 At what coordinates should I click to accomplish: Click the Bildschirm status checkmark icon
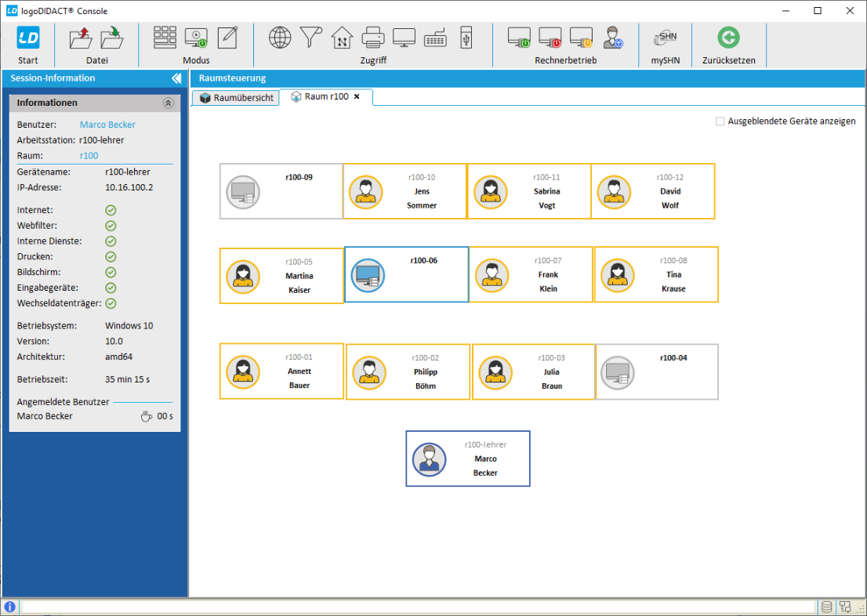[111, 272]
